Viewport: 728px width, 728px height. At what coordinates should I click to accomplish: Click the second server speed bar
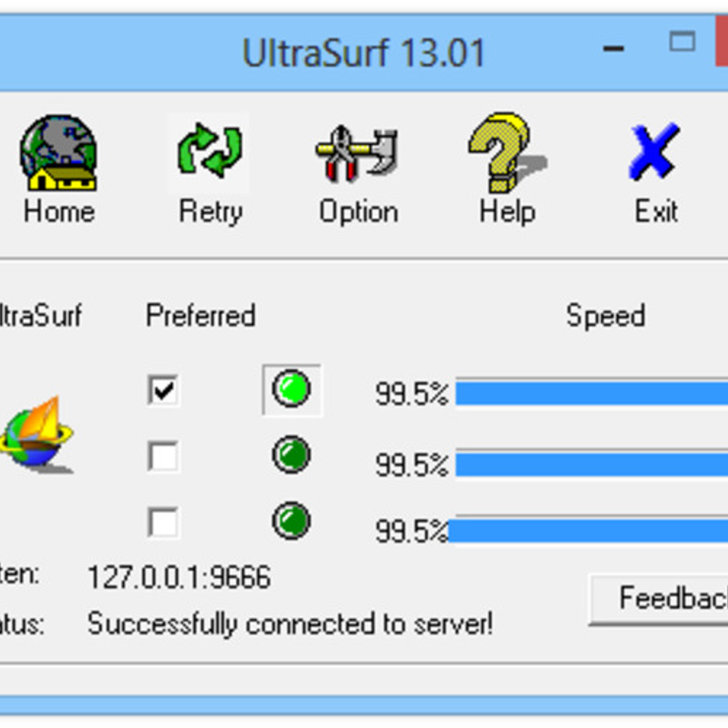click(x=591, y=464)
